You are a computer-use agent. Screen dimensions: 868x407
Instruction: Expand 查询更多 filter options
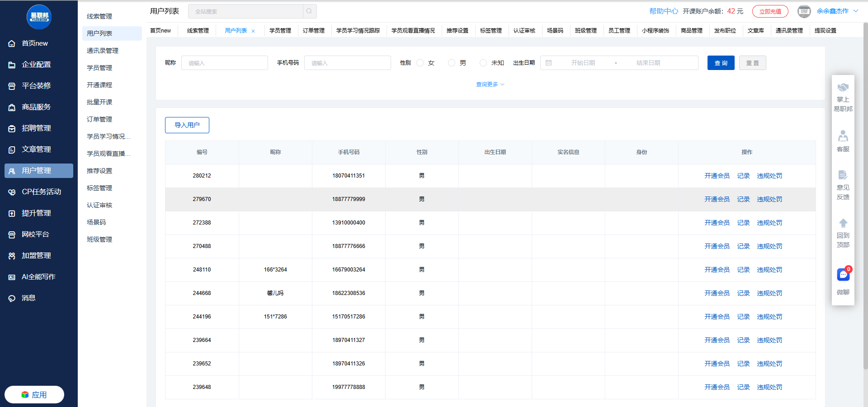[x=490, y=84]
